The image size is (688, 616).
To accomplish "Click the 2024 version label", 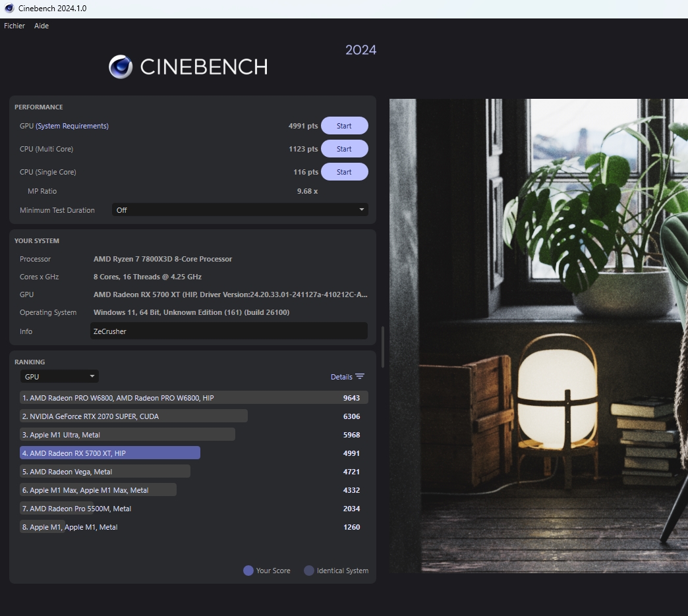I will coord(360,50).
